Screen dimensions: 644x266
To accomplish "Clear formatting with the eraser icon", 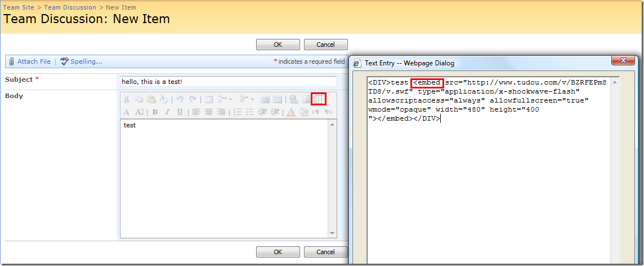I will 164,99.
